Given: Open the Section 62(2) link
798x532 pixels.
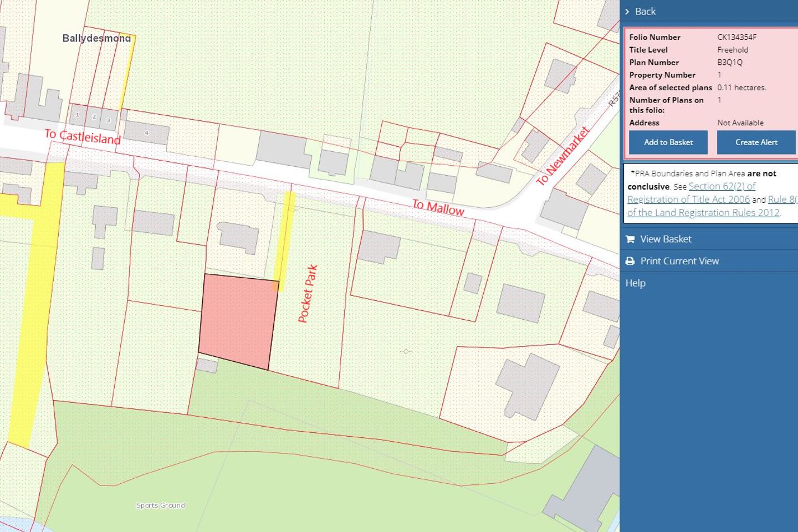Looking at the screenshot, I should click(x=722, y=186).
